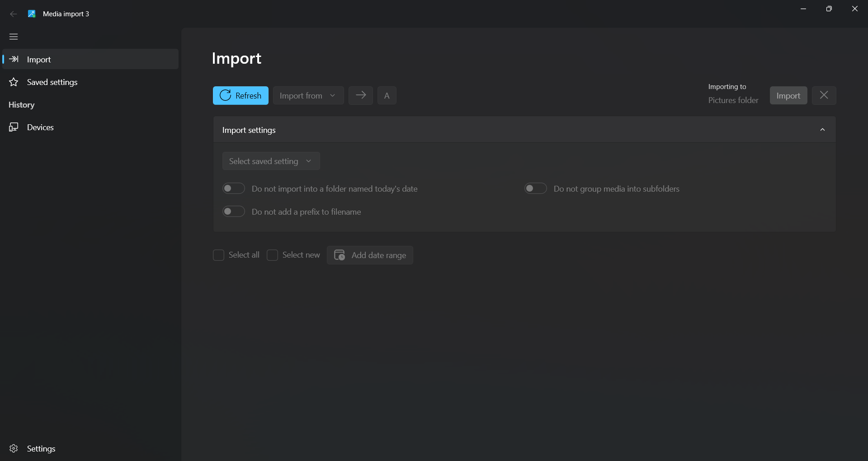The height and width of the screenshot is (461, 868).
Task: Check the Select new checkbox
Action: pyautogui.click(x=272, y=255)
